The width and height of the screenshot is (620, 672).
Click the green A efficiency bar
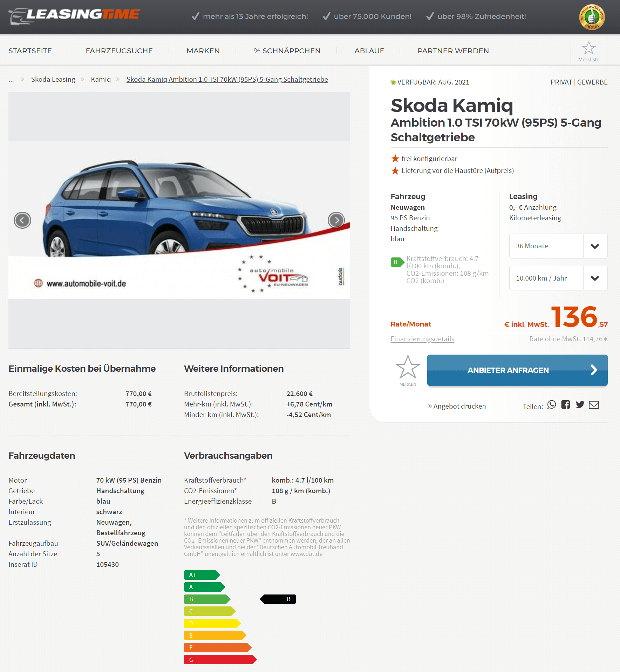pos(205,587)
